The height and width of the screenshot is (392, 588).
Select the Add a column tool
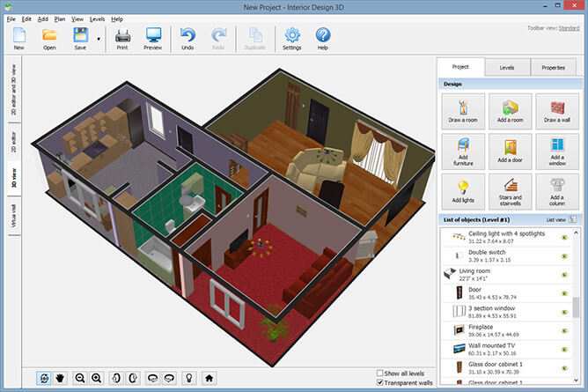click(557, 191)
